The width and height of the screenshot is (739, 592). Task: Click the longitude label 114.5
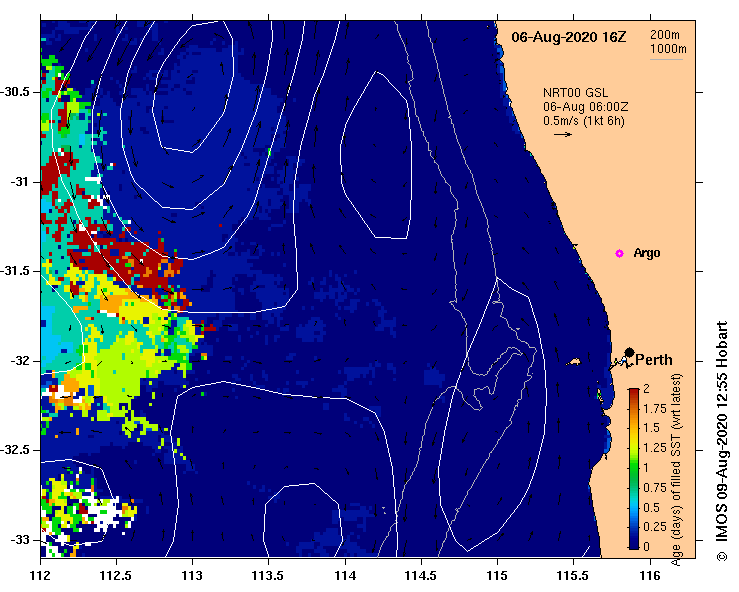point(421,575)
